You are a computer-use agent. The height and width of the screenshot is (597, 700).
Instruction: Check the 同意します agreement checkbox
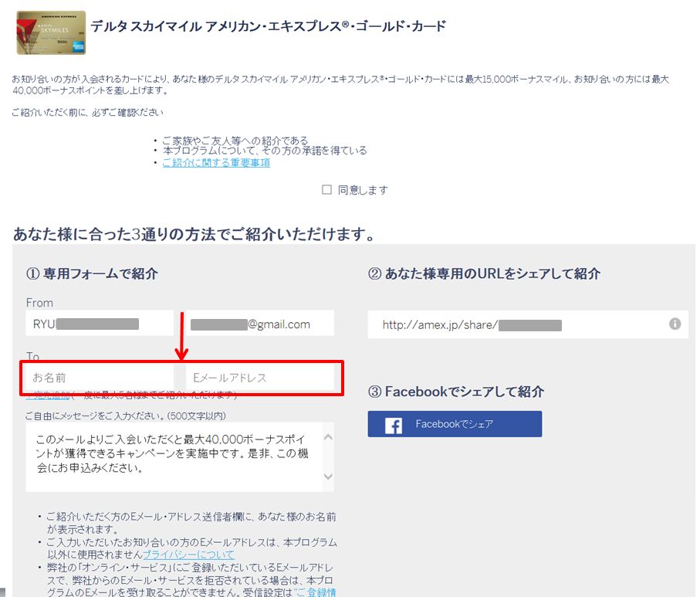tap(326, 190)
